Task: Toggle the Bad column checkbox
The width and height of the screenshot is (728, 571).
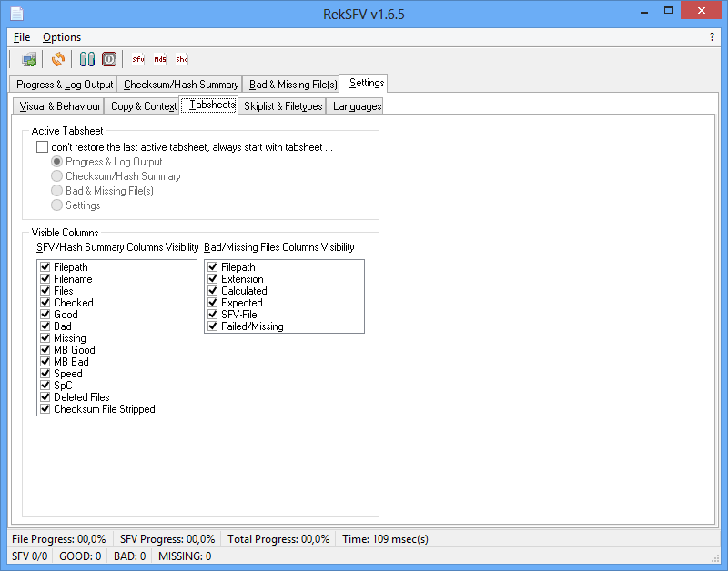Action: point(45,326)
